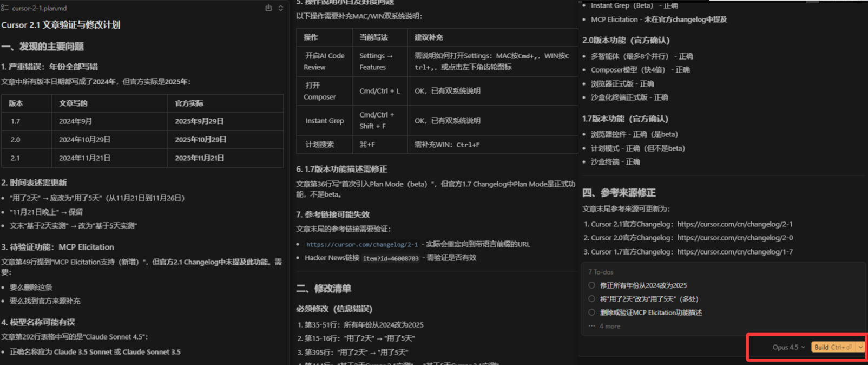Click the item?id=46008703 Hacker News code

coord(391,258)
